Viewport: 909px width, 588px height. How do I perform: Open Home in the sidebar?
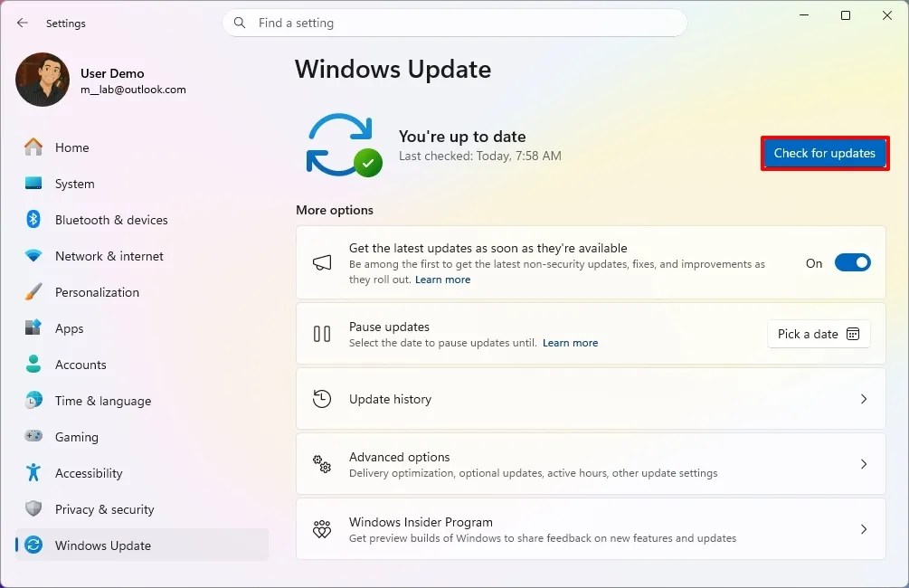(x=142, y=147)
